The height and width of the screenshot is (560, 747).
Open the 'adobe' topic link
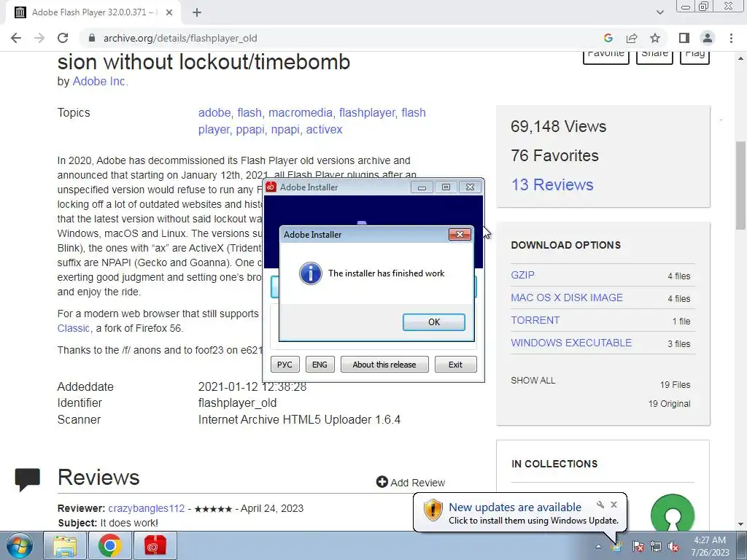point(214,113)
